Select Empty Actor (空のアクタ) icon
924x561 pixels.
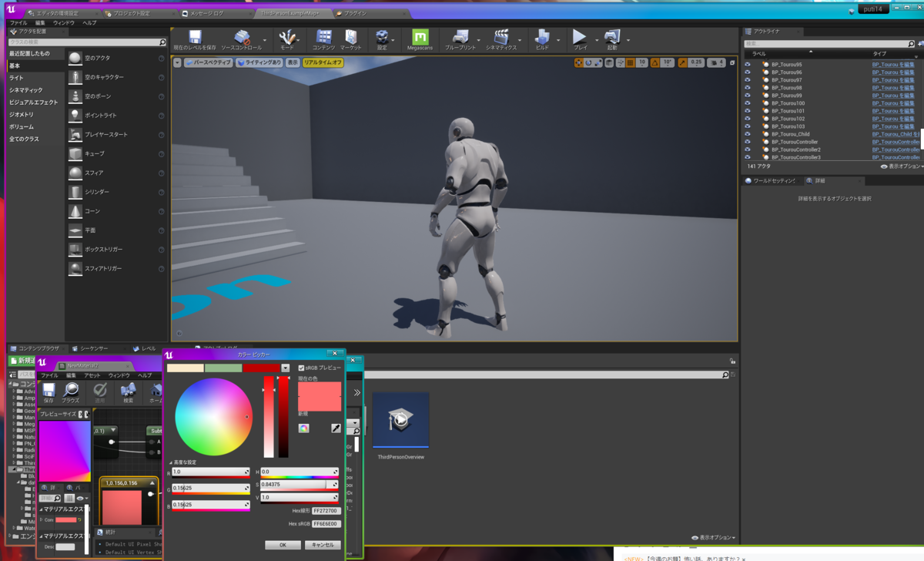(x=75, y=59)
